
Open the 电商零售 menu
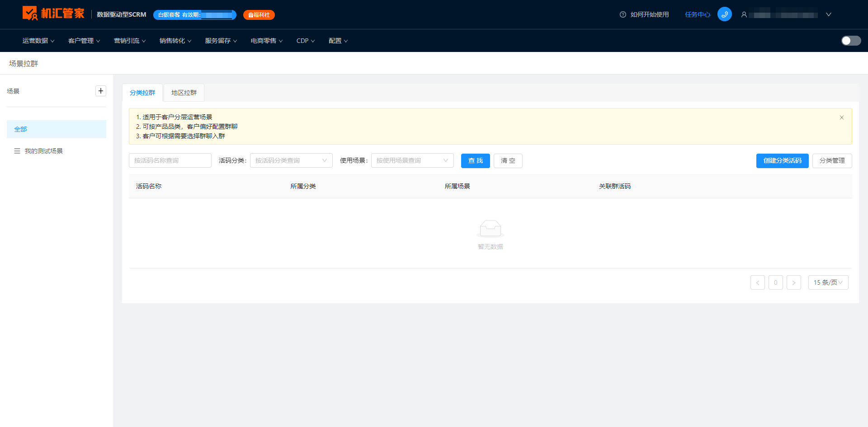tap(267, 41)
